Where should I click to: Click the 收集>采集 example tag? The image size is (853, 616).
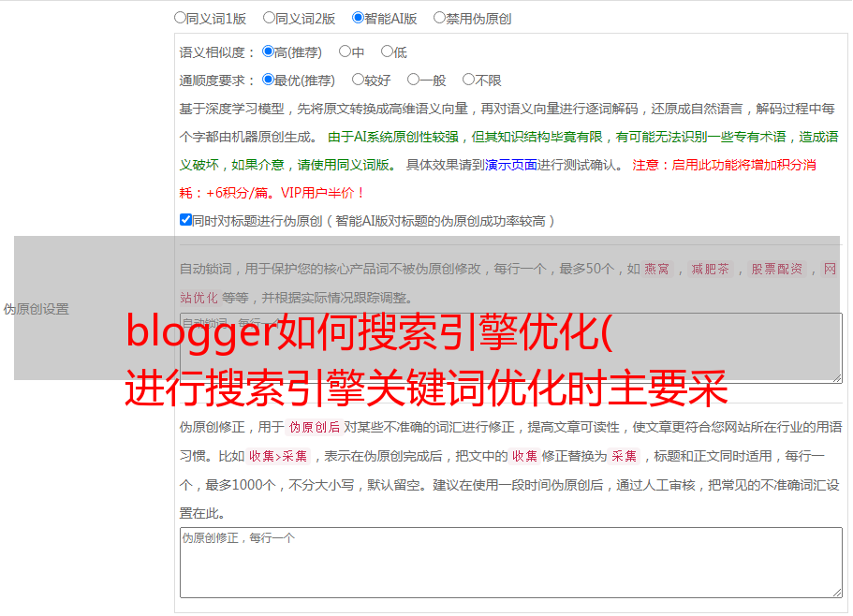coord(278,456)
